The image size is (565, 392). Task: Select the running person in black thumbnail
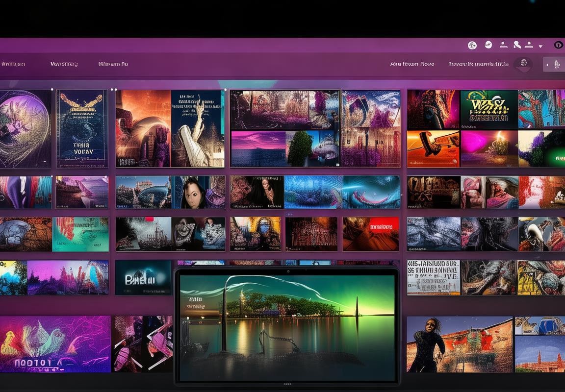(460, 344)
